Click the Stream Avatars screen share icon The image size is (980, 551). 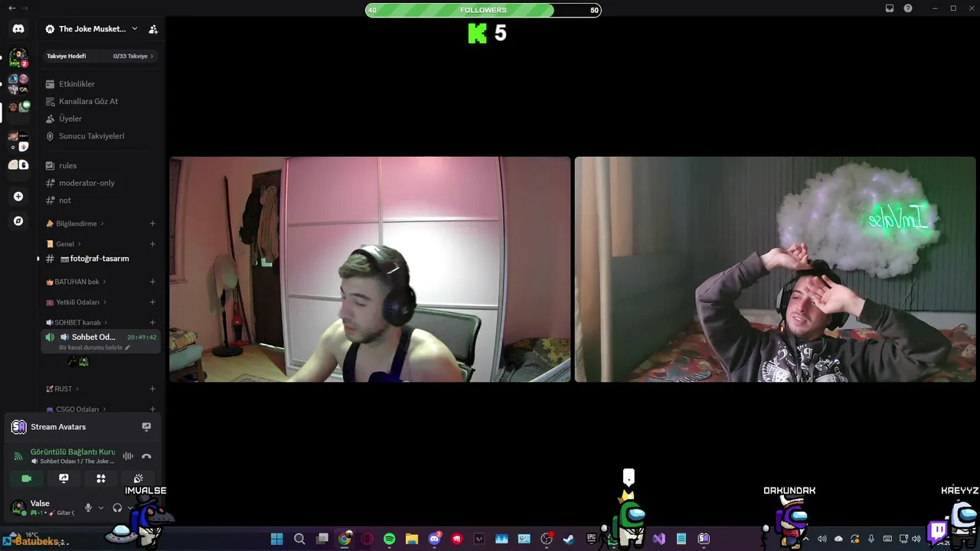point(146,427)
